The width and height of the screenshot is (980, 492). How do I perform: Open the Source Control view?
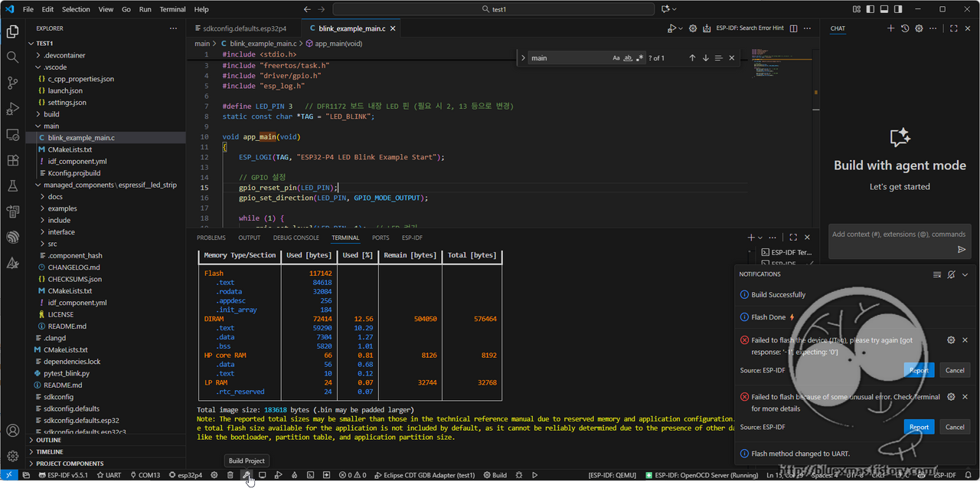(x=12, y=83)
